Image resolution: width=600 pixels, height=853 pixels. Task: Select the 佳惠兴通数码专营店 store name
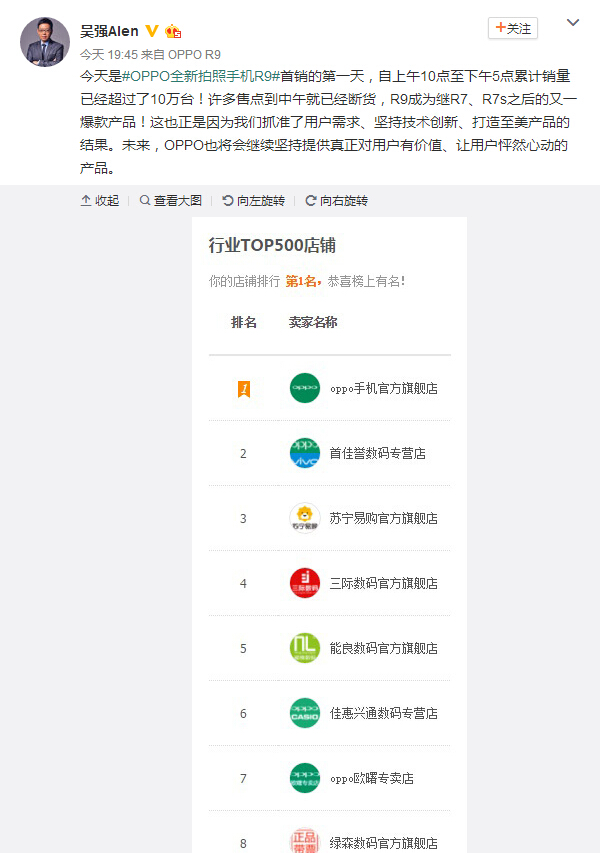(x=384, y=713)
